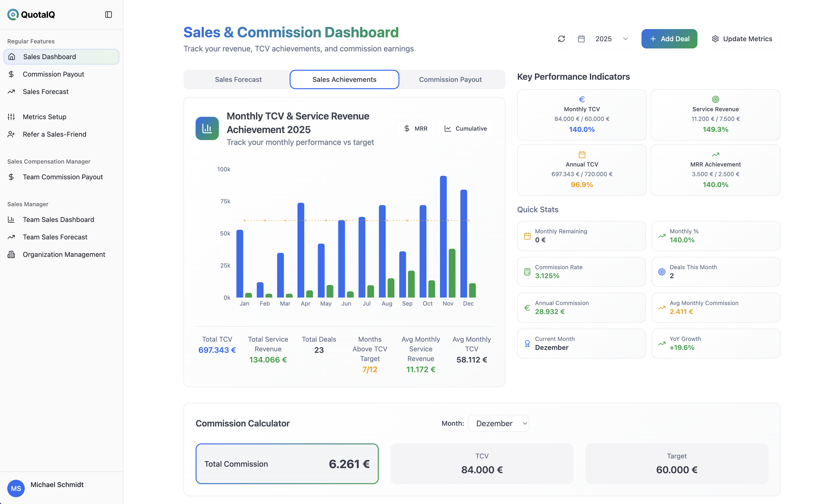Select the Metrics Setup sliders icon
Image resolution: width=839 pixels, height=504 pixels.
point(11,117)
